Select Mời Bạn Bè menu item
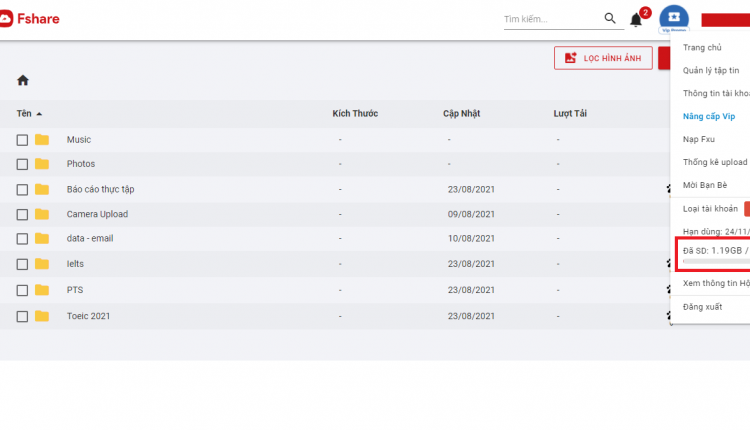 click(705, 185)
